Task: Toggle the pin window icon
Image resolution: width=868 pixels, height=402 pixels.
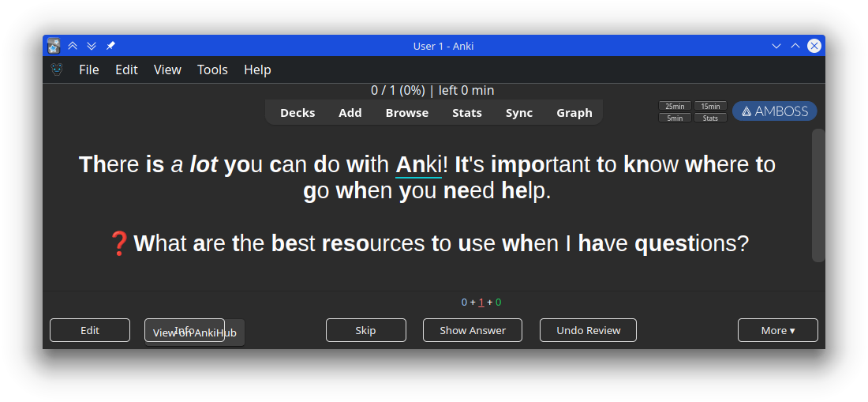Action: tap(110, 46)
